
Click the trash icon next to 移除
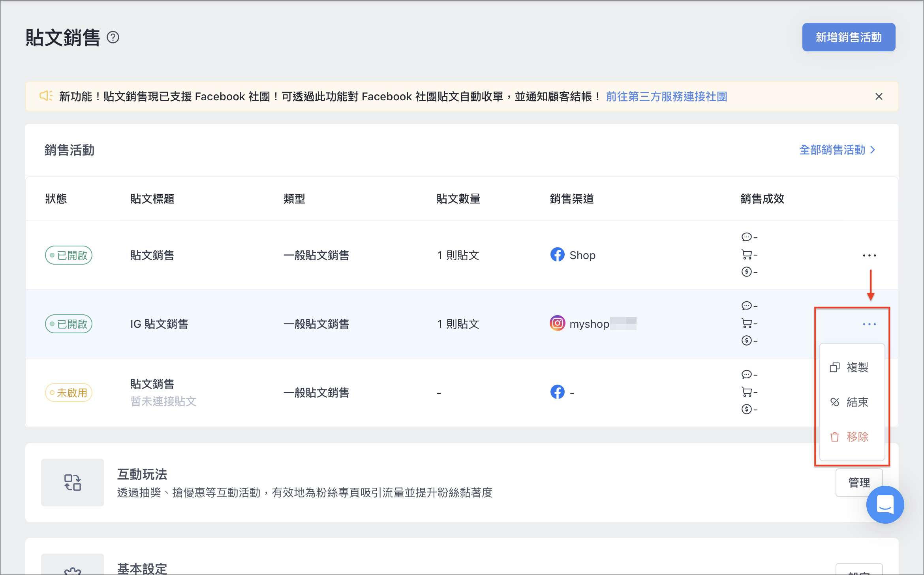tap(835, 437)
